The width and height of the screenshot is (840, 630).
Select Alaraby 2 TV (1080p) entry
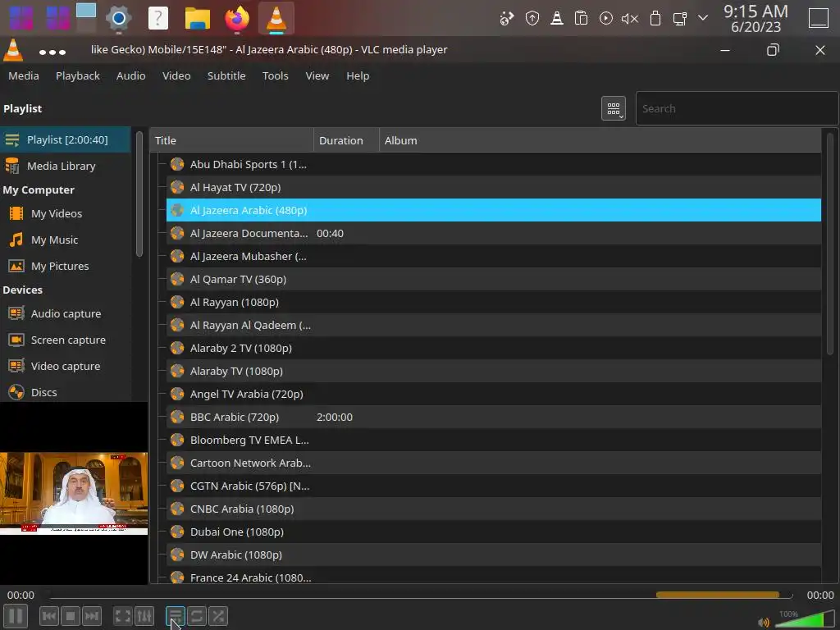coord(493,348)
